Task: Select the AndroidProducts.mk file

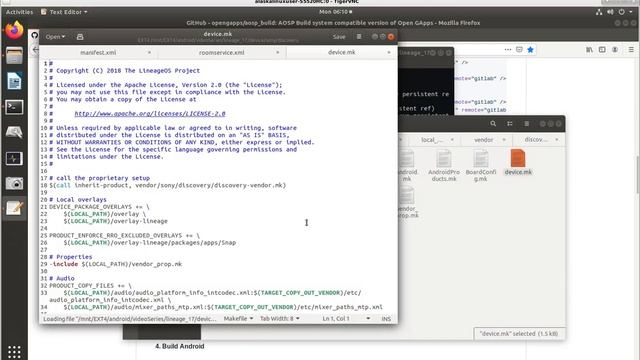Action: tap(444, 165)
